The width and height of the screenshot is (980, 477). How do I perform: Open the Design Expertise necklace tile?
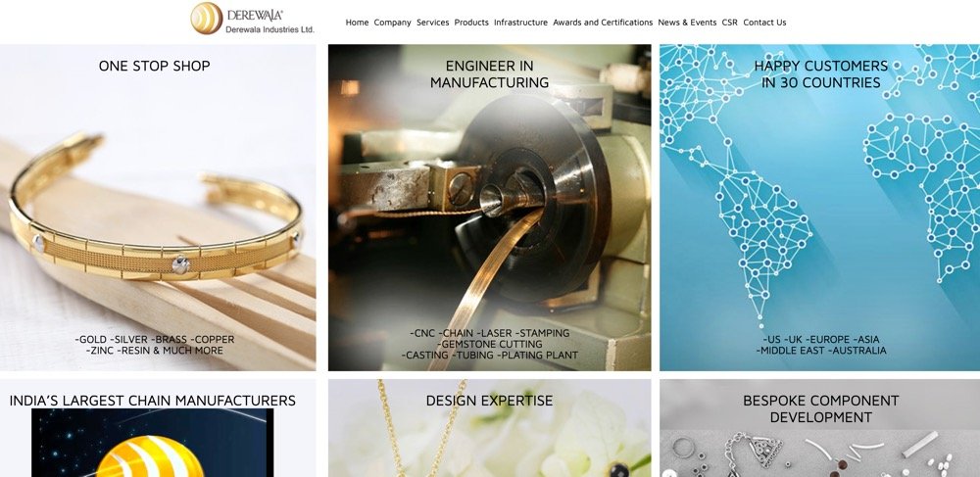[x=489, y=428]
